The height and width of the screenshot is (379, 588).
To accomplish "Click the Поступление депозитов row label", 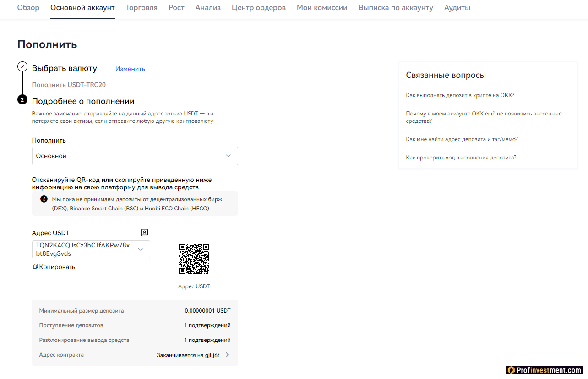I will (71, 325).
